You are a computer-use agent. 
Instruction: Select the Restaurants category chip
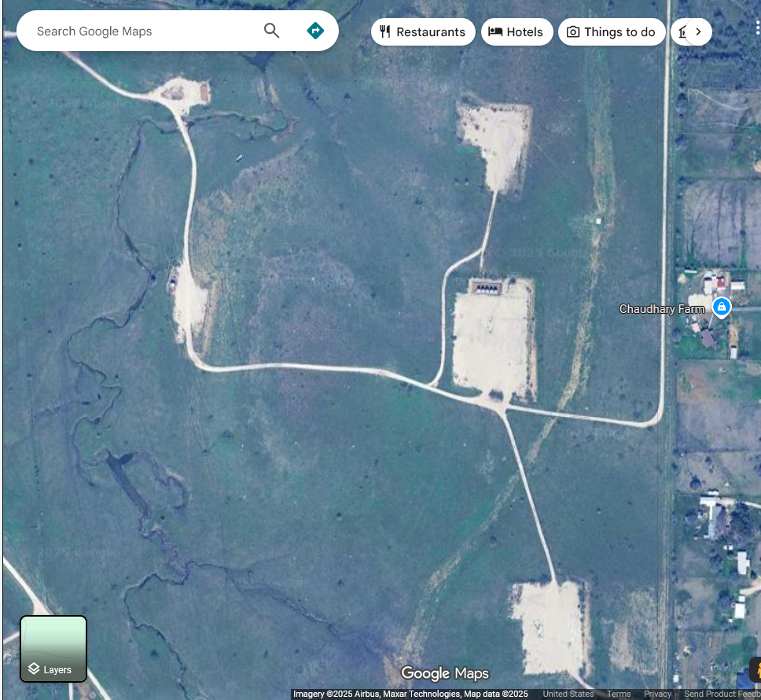(423, 31)
